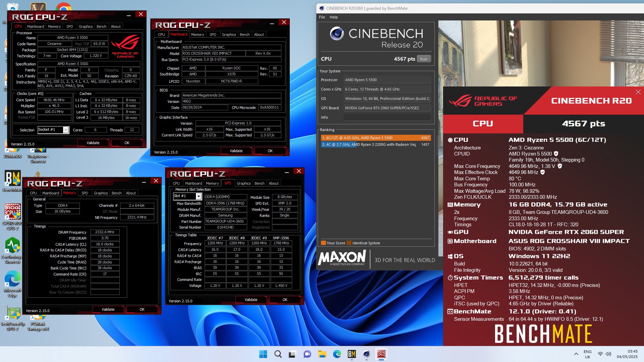Click Validate in the Memory window

pyautogui.click(x=108, y=309)
